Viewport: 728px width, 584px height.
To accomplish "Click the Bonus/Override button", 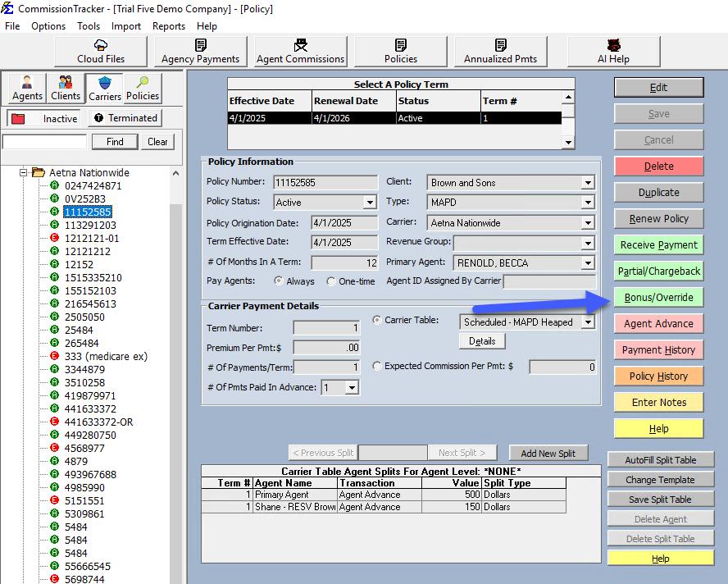I will pos(658,297).
